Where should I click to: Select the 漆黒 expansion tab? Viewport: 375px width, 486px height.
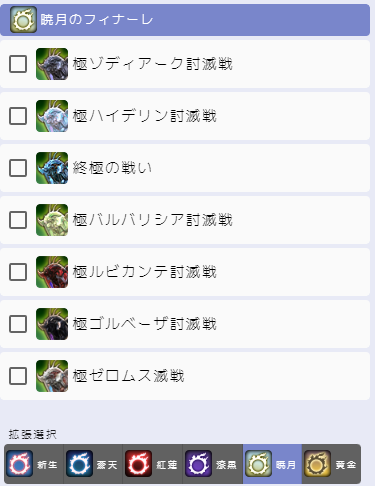pyautogui.click(x=213, y=464)
